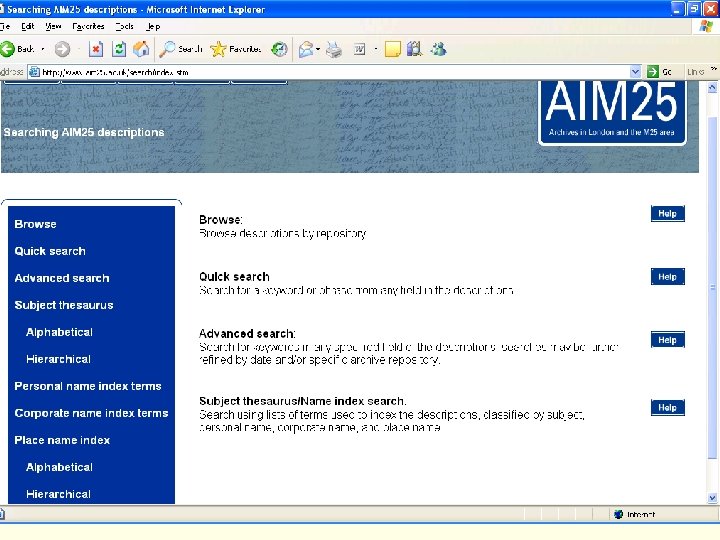Open the Edit menu
Image resolution: width=720 pixels, height=540 pixels.
click(x=28, y=26)
